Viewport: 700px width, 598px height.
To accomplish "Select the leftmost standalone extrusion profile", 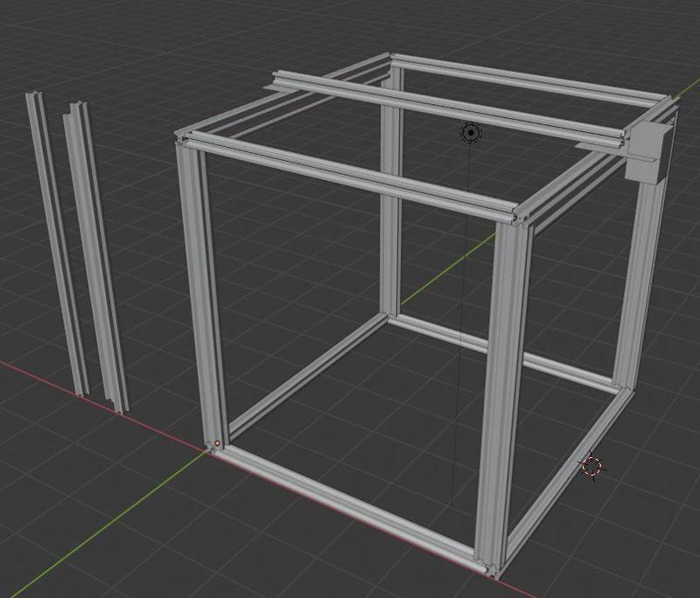I will tap(56, 243).
